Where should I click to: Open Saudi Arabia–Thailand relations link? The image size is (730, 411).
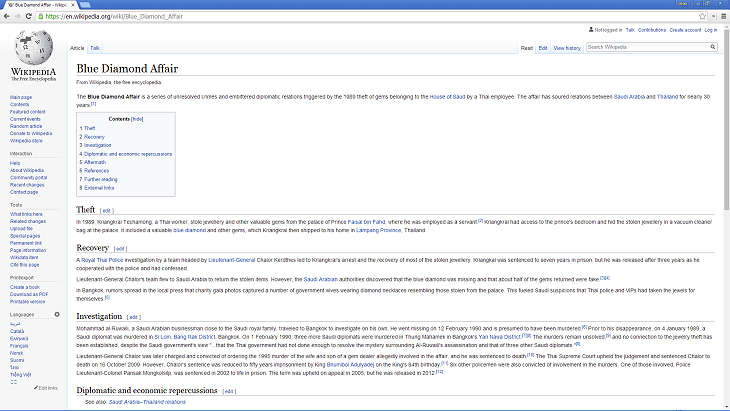147,402
